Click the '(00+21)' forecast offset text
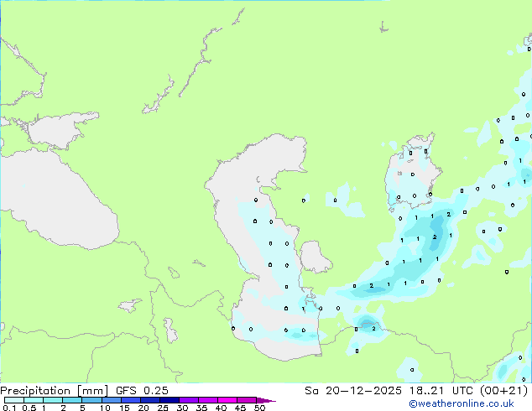The width and height of the screenshot is (532, 411). pyautogui.click(x=503, y=391)
